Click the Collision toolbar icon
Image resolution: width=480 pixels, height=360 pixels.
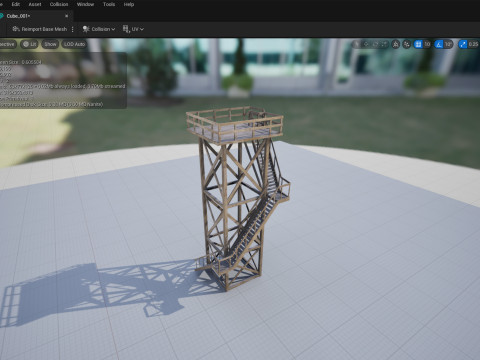(86, 29)
